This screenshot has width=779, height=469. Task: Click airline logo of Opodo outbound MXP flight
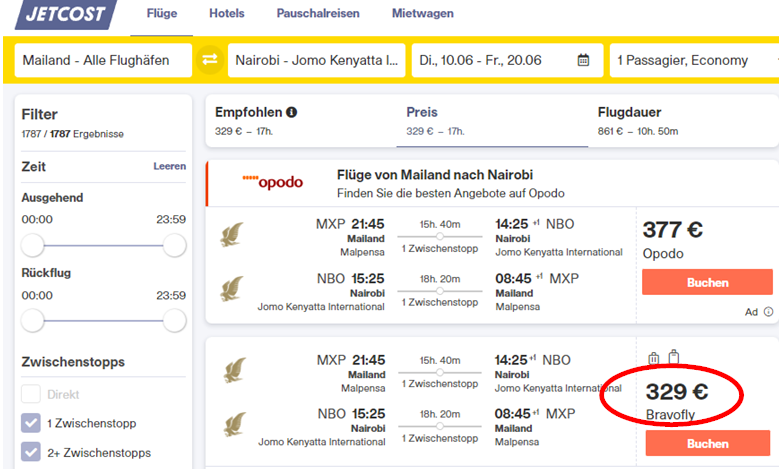click(232, 234)
